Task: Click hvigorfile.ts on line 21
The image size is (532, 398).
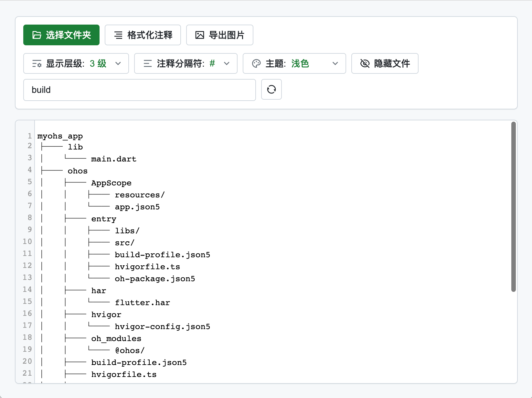Action: (x=124, y=375)
